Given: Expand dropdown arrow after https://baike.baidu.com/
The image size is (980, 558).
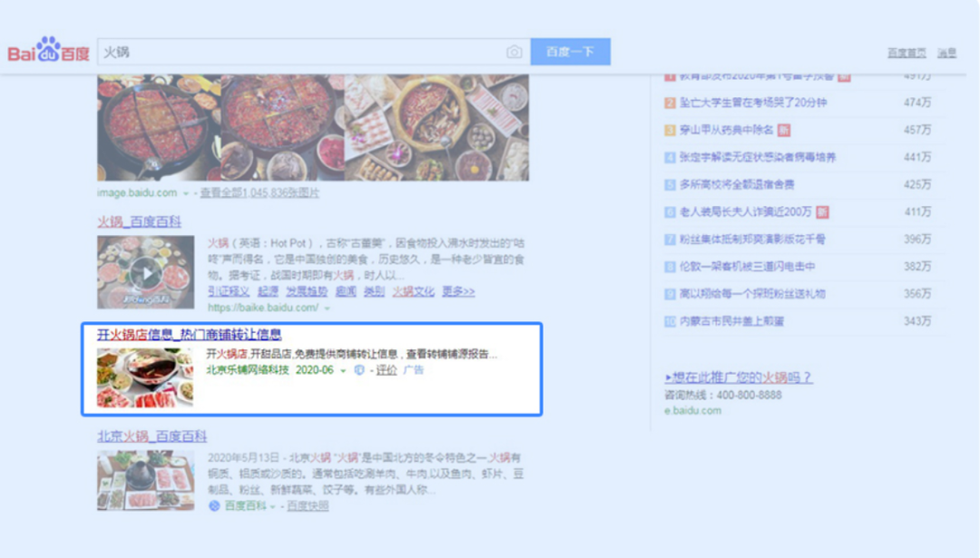Looking at the screenshot, I should coord(327,308).
